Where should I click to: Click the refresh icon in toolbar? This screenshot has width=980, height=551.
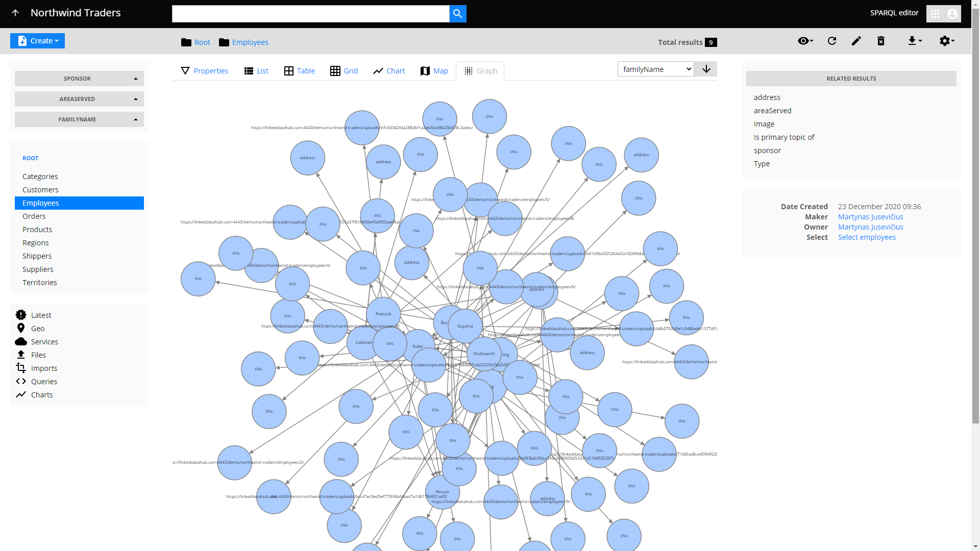click(832, 41)
